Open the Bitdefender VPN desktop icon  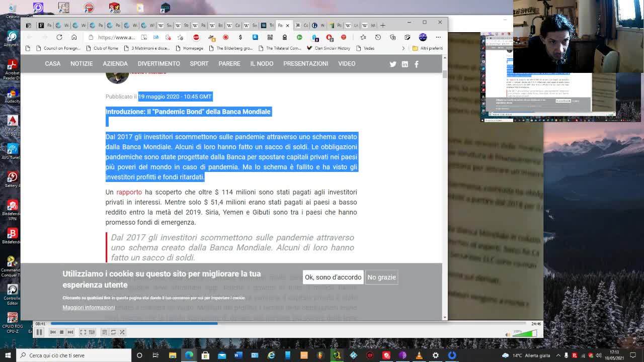pyautogui.click(x=12, y=210)
